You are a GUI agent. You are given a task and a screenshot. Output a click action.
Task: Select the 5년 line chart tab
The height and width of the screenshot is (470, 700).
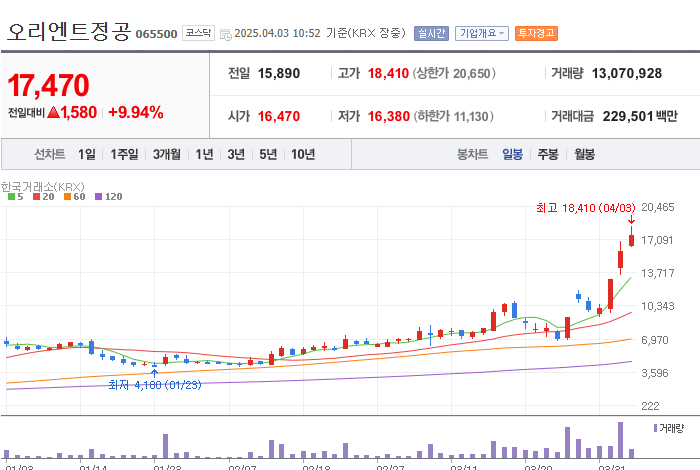tap(268, 154)
